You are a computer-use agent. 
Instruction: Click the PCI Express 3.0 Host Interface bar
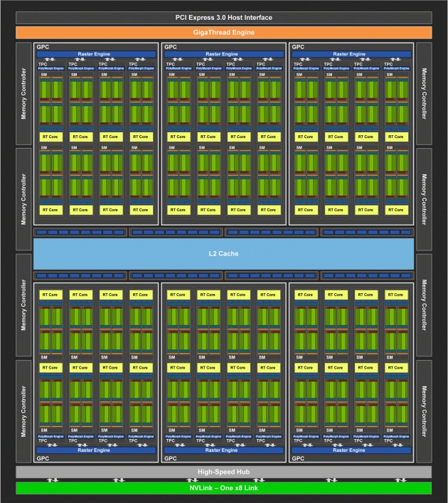click(223, 18)
